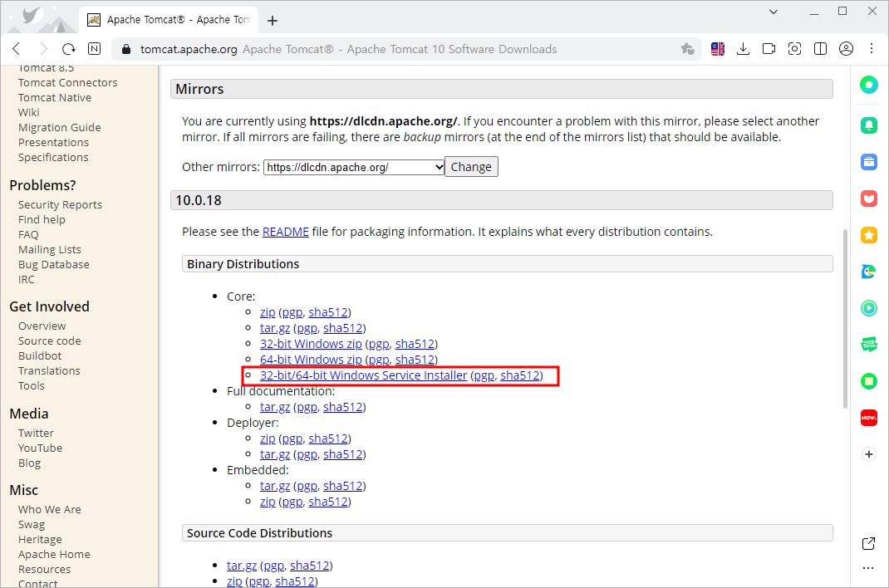Click the padlock site security icon

pos(126,49)
